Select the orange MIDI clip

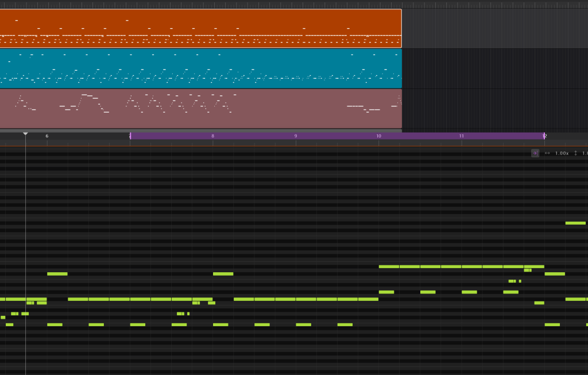(x=200, y=28)
